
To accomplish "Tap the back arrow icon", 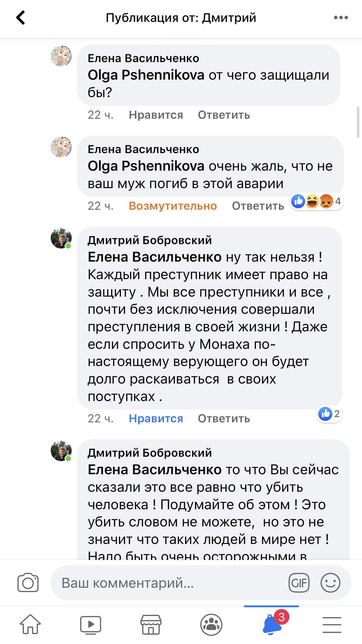I will [20, 18].
